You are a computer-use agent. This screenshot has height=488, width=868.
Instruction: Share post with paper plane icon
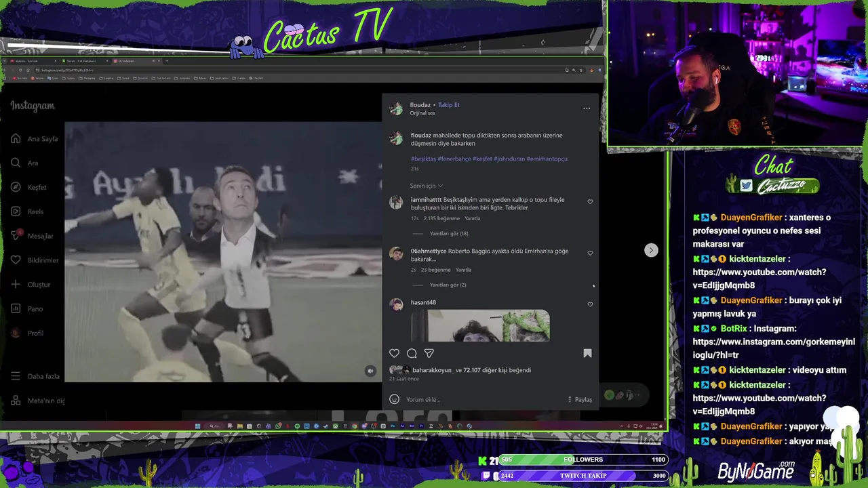coord(429,353)
